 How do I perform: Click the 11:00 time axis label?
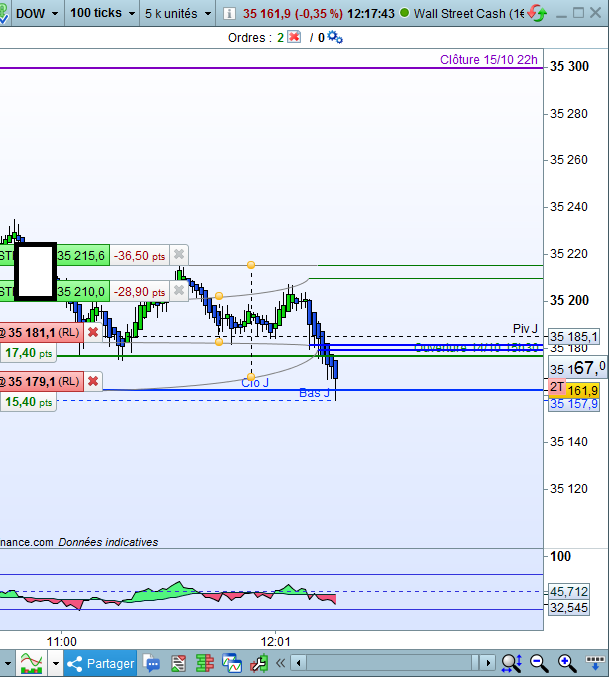click(x=61, y=641)
